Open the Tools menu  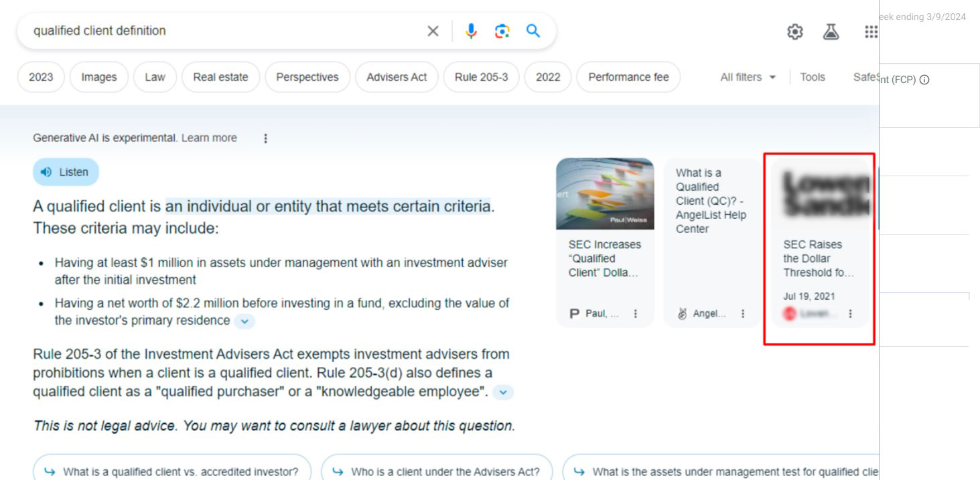pyautogui.click(x=812, y=77)
